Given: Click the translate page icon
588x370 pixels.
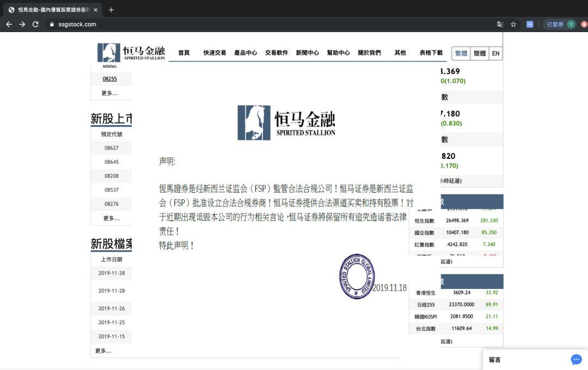Looking at the screenshot, I should click(x=500, y=24).
